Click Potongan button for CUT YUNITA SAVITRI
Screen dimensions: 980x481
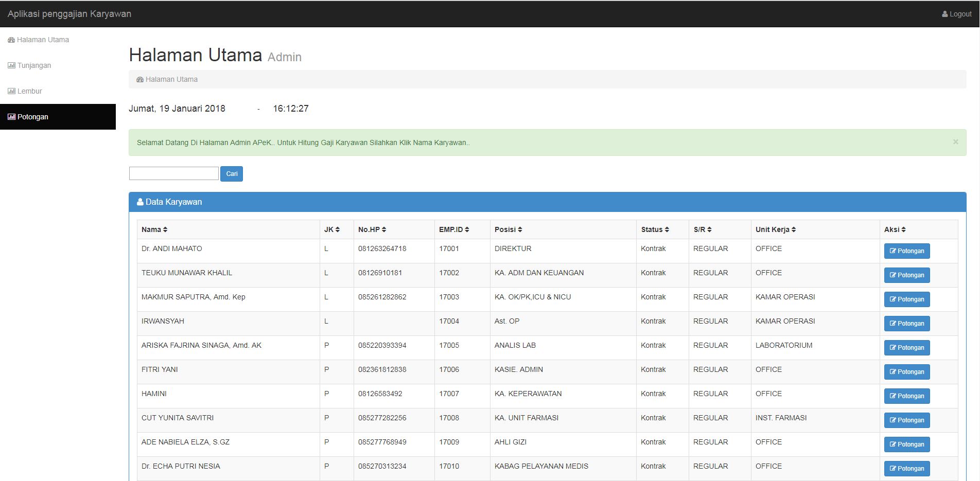[x=907, y=420]
